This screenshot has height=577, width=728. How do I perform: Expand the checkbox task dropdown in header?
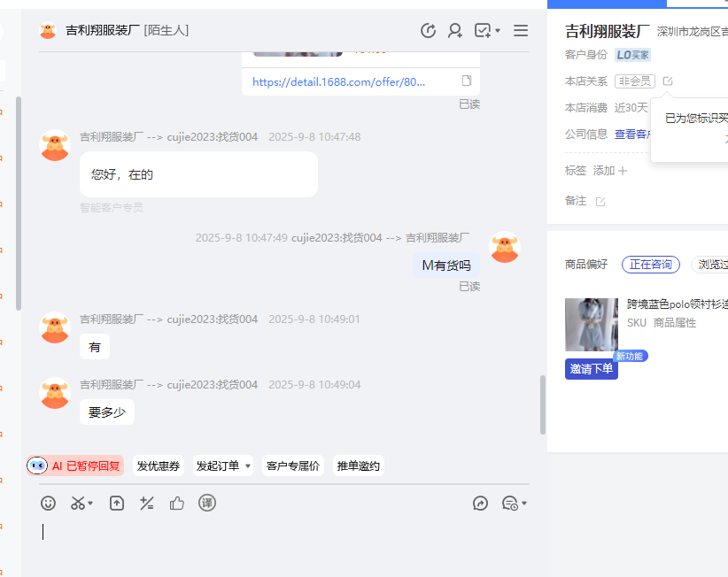pyautogui.click(x=497, y=31)
